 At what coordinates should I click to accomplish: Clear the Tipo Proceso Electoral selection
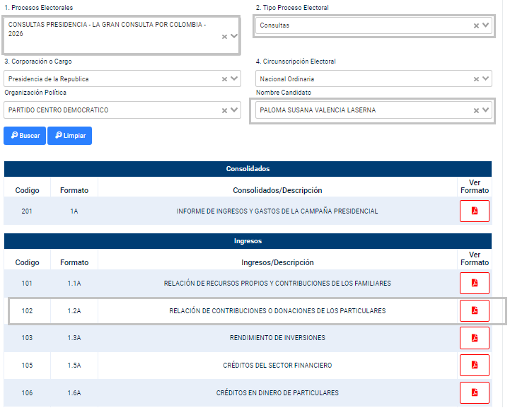(x=476, y=25)
